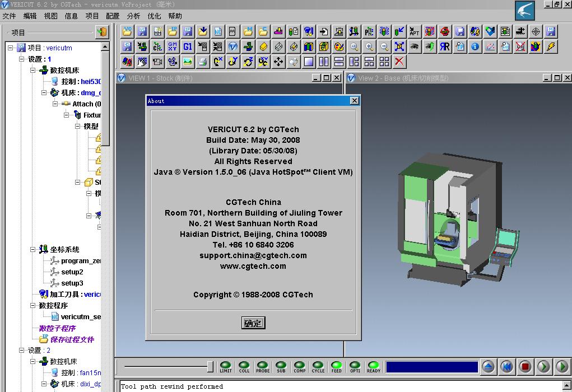Click the GM XY codes icon
572x392 pixels.
click(173, 46)
